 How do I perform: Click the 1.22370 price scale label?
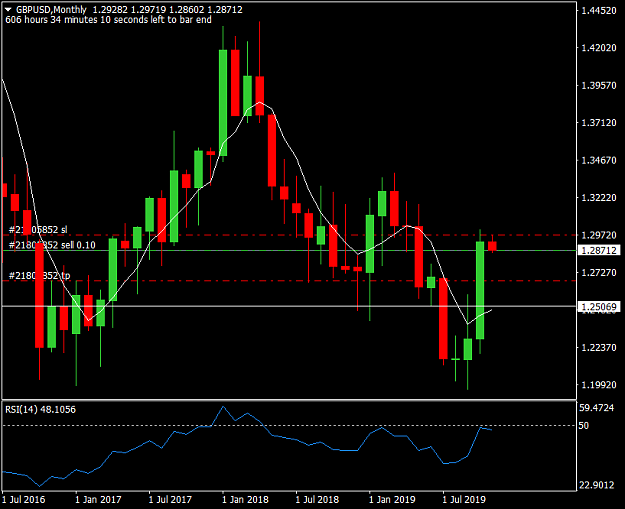599,348
